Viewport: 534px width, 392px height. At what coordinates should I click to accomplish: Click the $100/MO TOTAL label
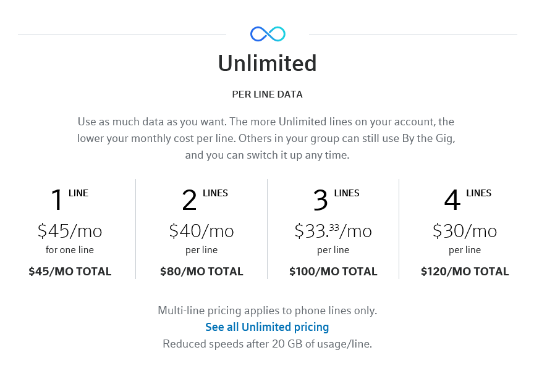(333, 271)
